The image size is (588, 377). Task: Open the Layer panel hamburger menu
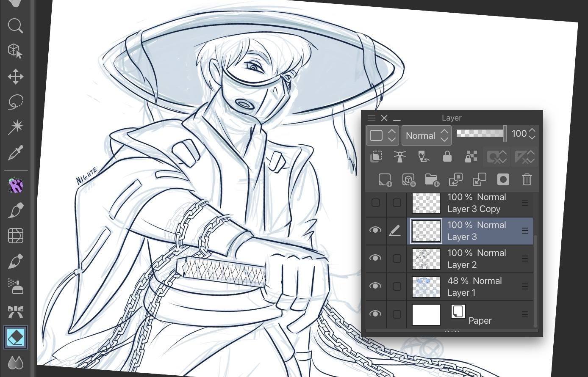coord(372,118)
